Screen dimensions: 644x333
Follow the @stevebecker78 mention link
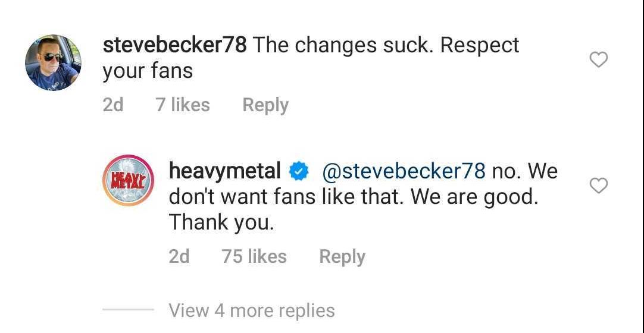point(404,171)
